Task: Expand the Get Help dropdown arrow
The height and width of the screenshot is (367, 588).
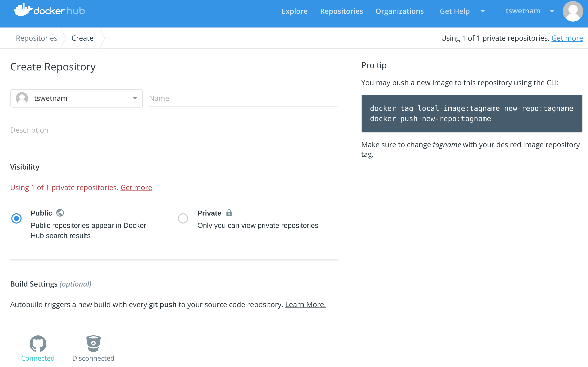Action: point(483,11)
